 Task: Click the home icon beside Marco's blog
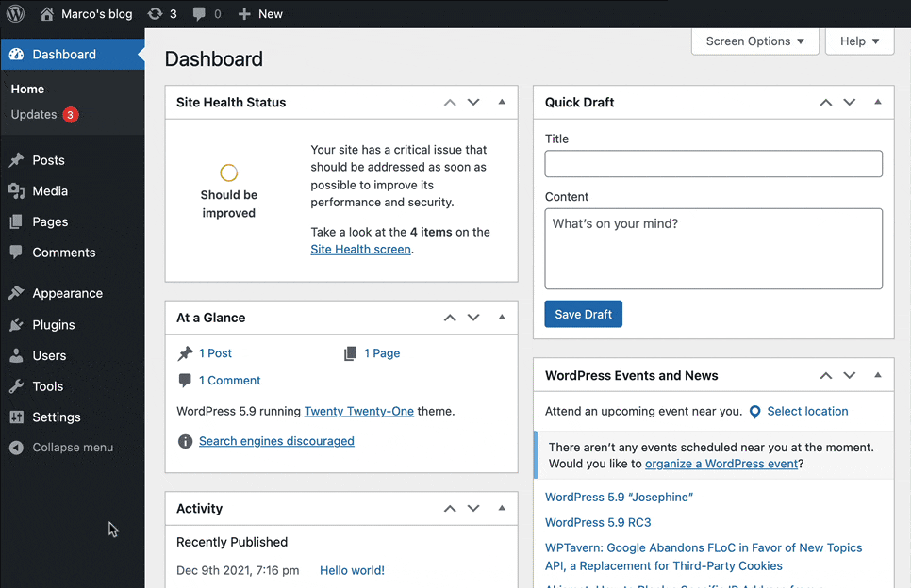[x=47, y=14]
